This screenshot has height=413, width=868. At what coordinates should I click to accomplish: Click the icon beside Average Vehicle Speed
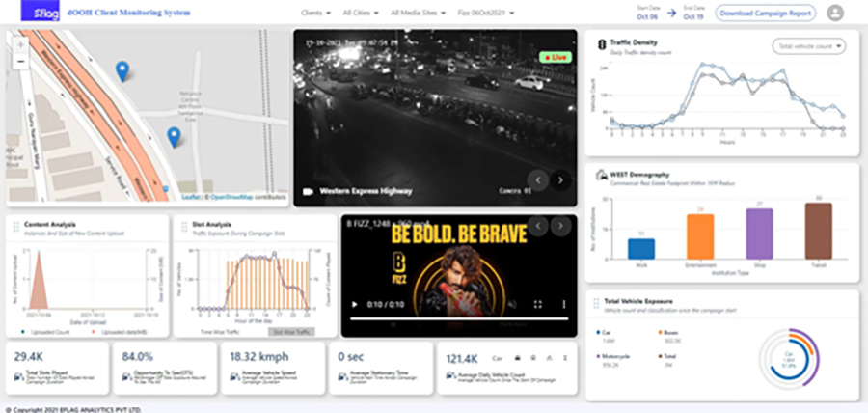[234, 377]
